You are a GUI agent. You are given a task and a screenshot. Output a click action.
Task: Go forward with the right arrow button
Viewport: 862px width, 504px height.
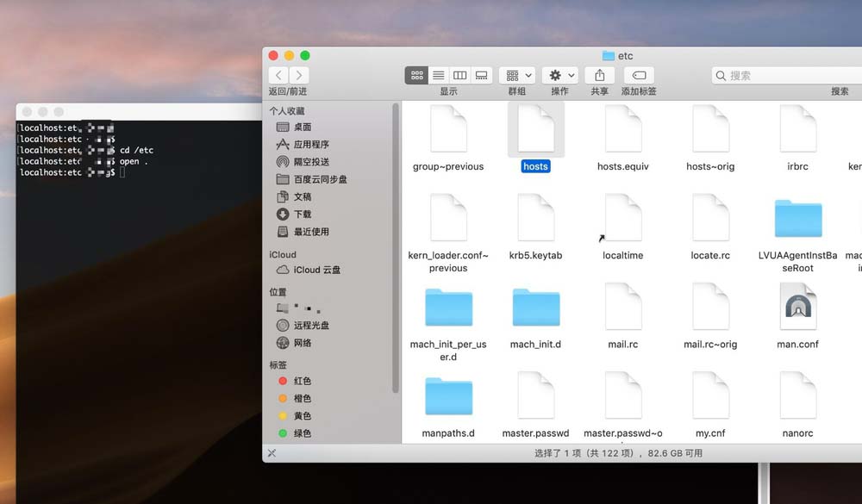[299, 75]
